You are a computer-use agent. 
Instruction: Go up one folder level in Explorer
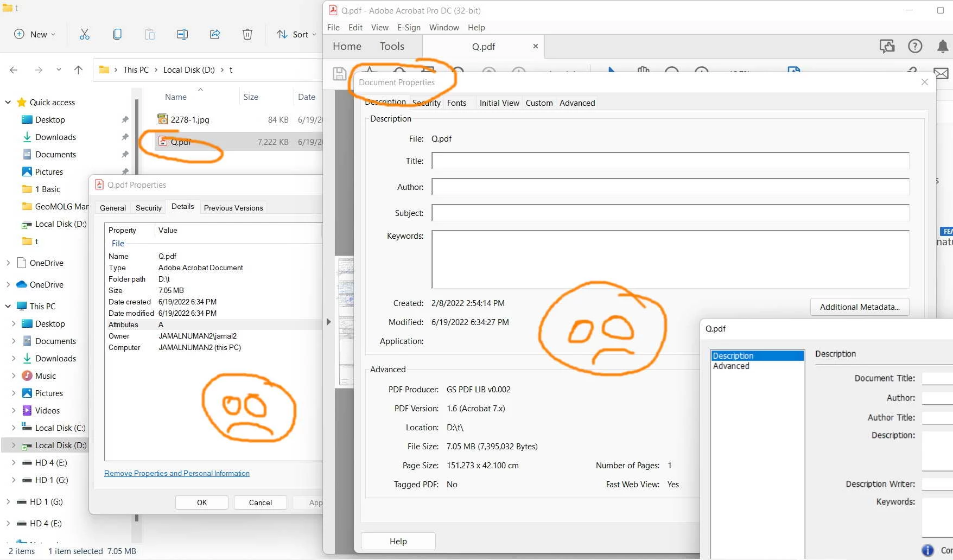pyautogui.click(x=78, y=70)
